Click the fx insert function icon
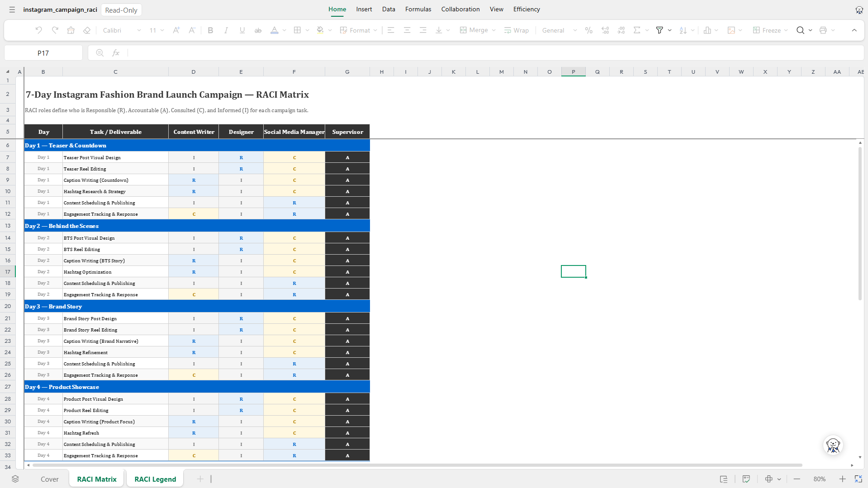Image resolution: width=868 pixels, height=488 pixels. click(x=116, y=53)
